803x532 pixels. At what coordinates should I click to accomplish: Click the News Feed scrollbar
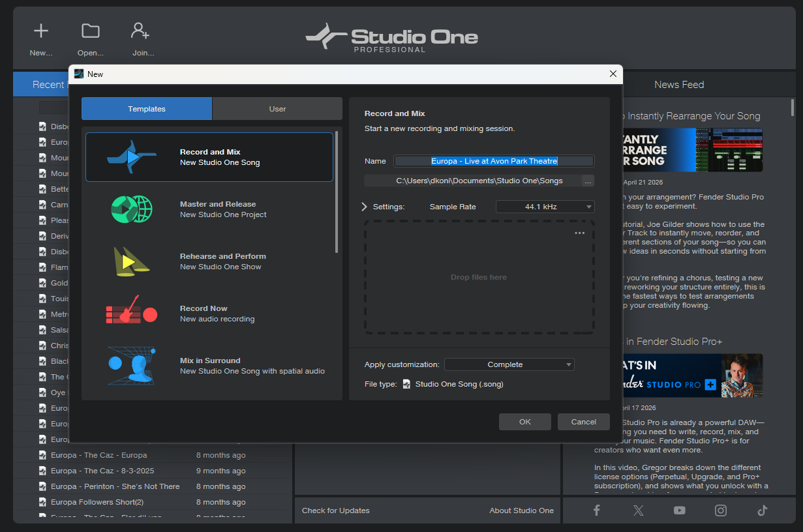793,107
